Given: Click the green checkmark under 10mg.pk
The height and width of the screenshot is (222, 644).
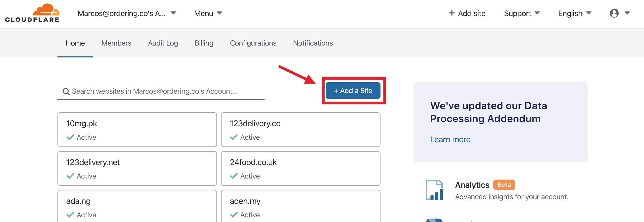Looking at the screenshot, I should 70,137.
